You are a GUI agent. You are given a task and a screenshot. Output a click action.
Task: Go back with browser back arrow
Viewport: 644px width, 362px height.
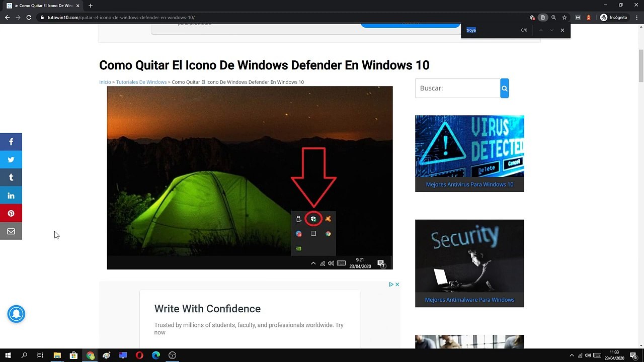tap(7, 18)
